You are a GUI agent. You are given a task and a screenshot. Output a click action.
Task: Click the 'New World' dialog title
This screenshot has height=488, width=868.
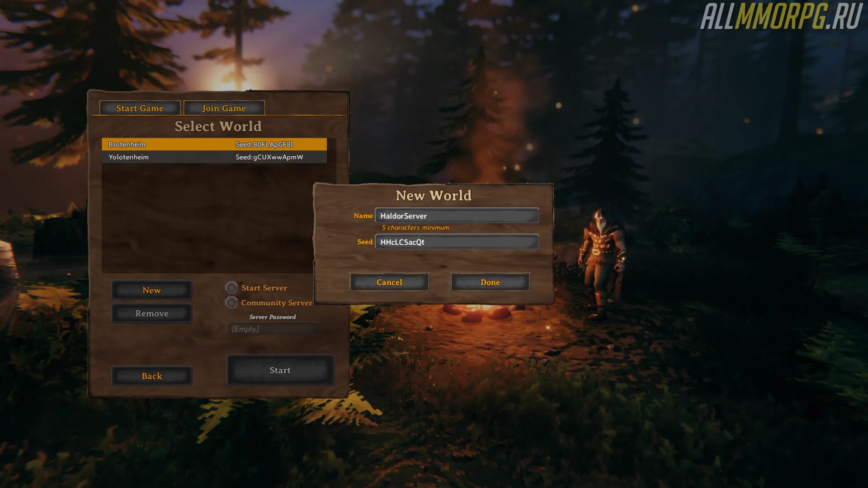pyautogui.click(x=434, y=195)
